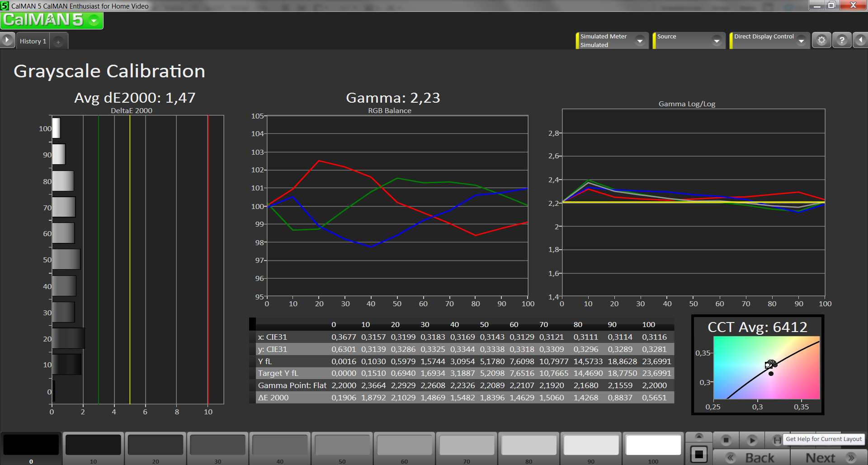This screenshot has width=868, height=465.
Task: Click the play read-series icon
Action: pos(752,440)
